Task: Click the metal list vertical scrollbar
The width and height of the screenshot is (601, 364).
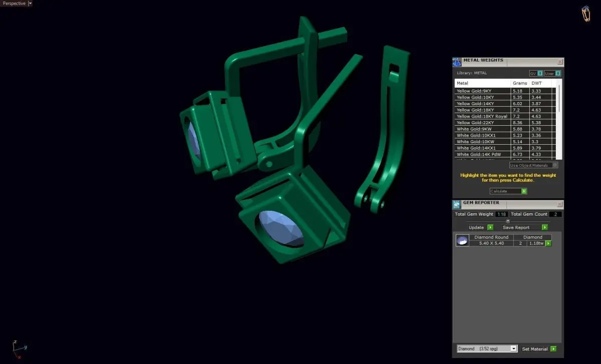Action: pyautogui.click(x=559, y=98)
